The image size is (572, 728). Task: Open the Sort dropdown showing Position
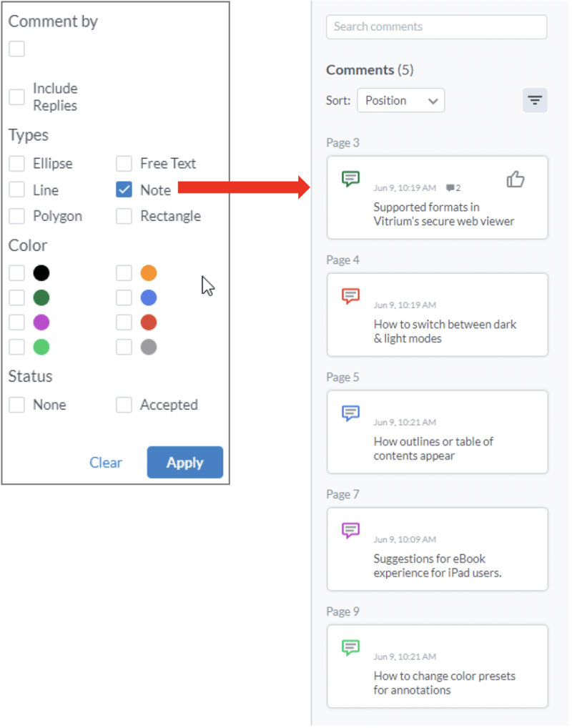coord(400,100)
